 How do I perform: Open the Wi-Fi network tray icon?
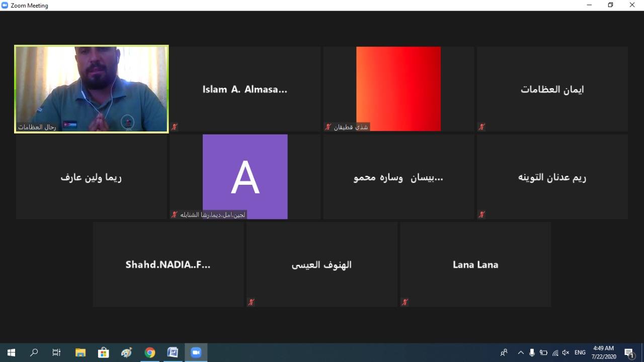[x=555, y=352]
